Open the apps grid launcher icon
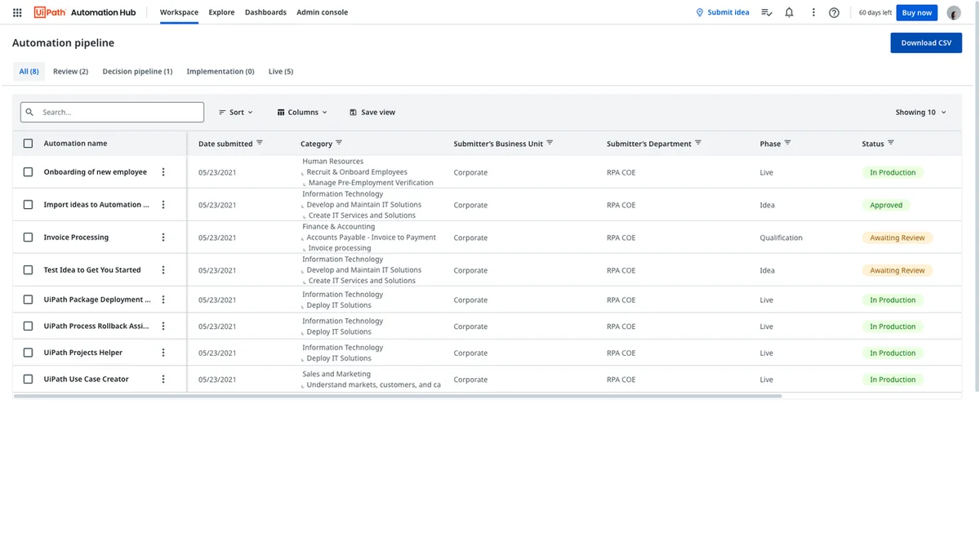 click(17, 12)
